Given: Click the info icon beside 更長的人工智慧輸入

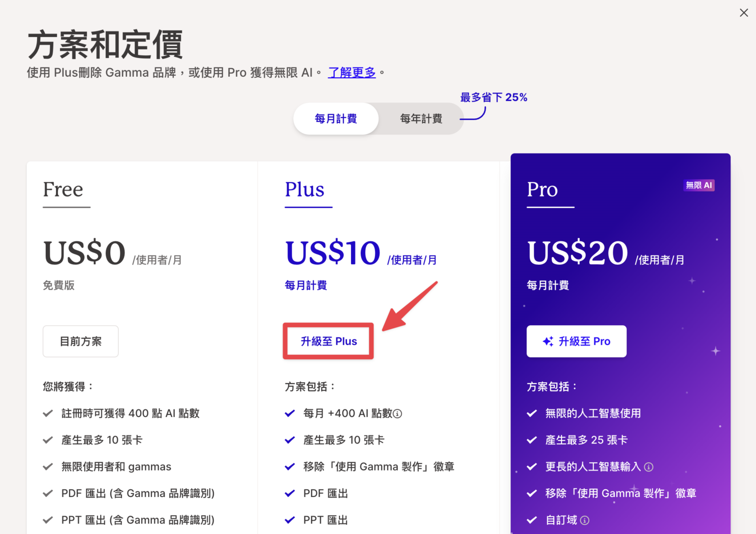Looking at the screenshot, I should [x=649, y=467].
